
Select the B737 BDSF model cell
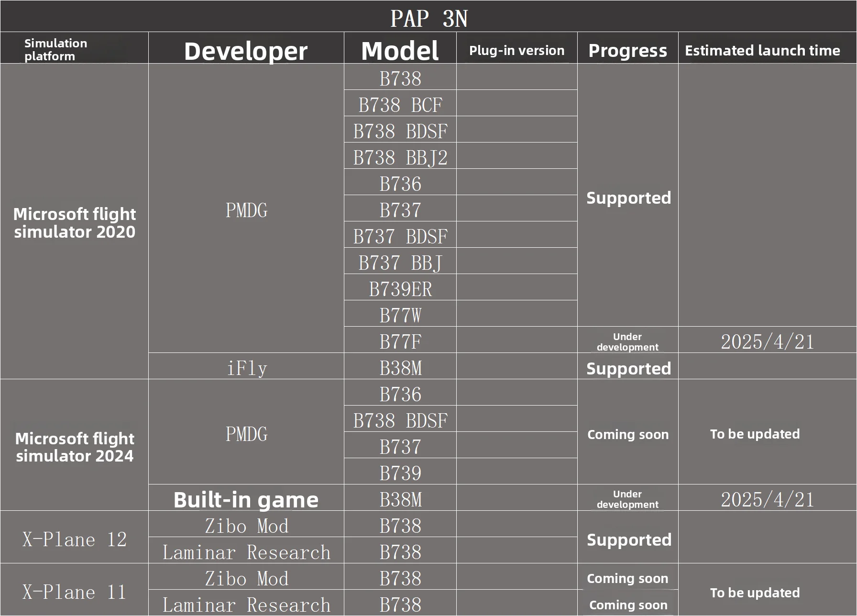coord(400,237)
